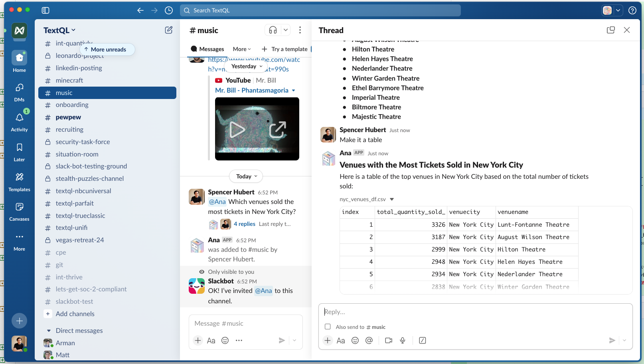Viewport: 644px width, 364px height.
Task: Open the Mr. Bill - Phantasmagoria link
Action: [x=252, y=90]
